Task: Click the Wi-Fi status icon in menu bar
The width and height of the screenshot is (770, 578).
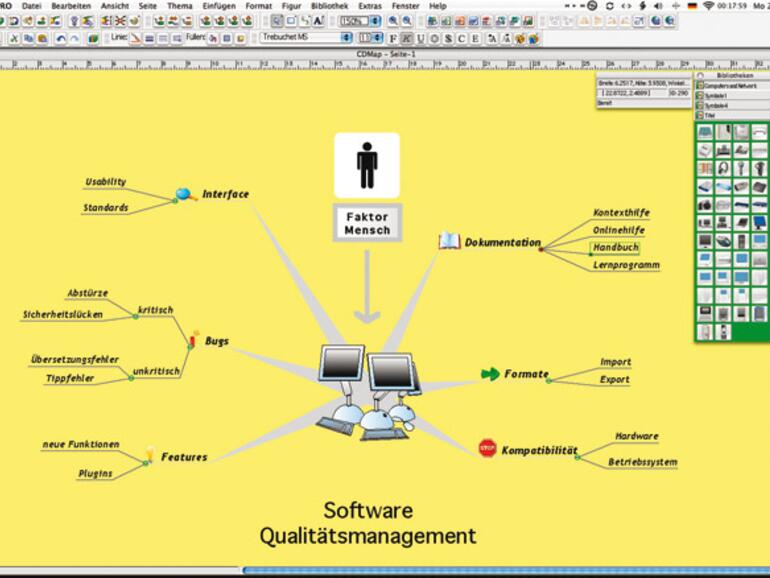Action: tap(708, 6)
